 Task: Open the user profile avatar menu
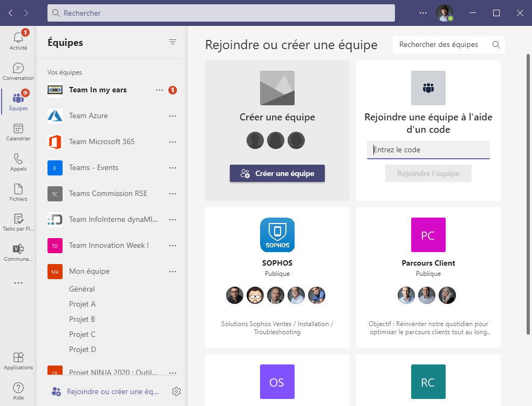pyautogui.click(x=445, y=13)
